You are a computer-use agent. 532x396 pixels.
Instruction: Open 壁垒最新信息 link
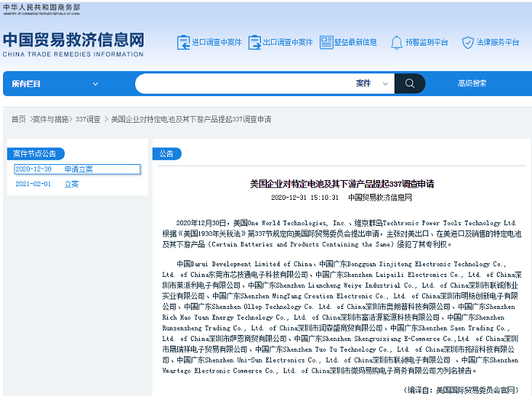[x=355, y=43]
